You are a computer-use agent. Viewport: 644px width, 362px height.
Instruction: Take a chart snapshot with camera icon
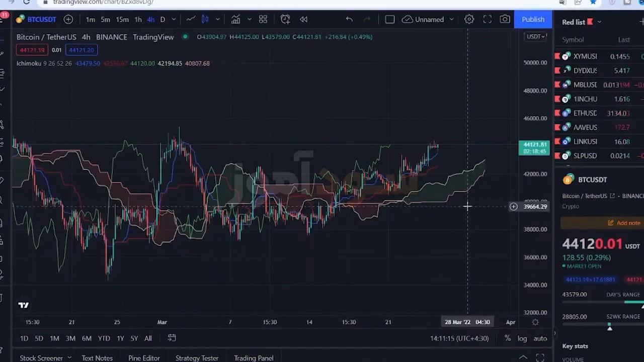click(505, 20)
